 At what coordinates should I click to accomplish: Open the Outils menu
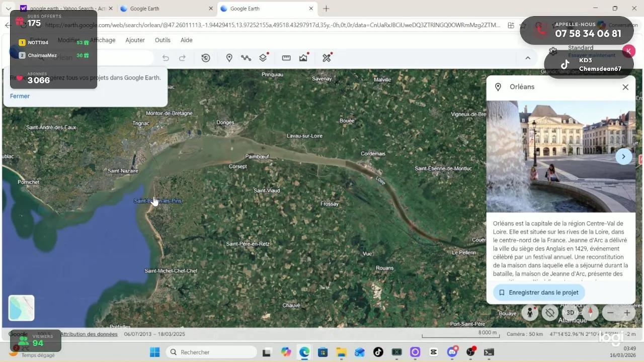pyautogui.click(x=163, y=40)
